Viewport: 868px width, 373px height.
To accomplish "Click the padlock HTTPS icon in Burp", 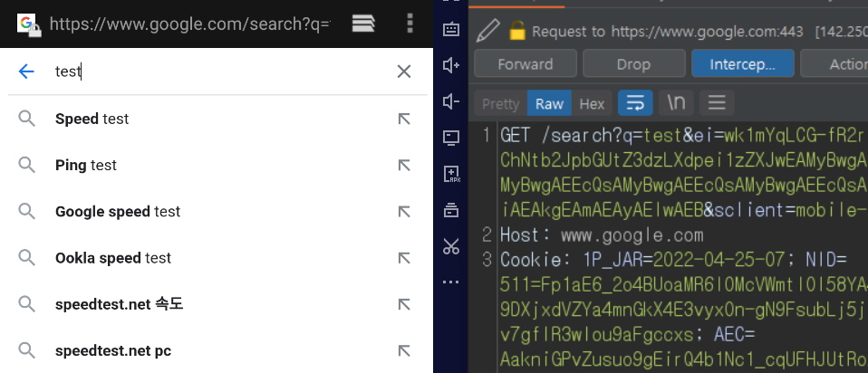I will (516, 31).
